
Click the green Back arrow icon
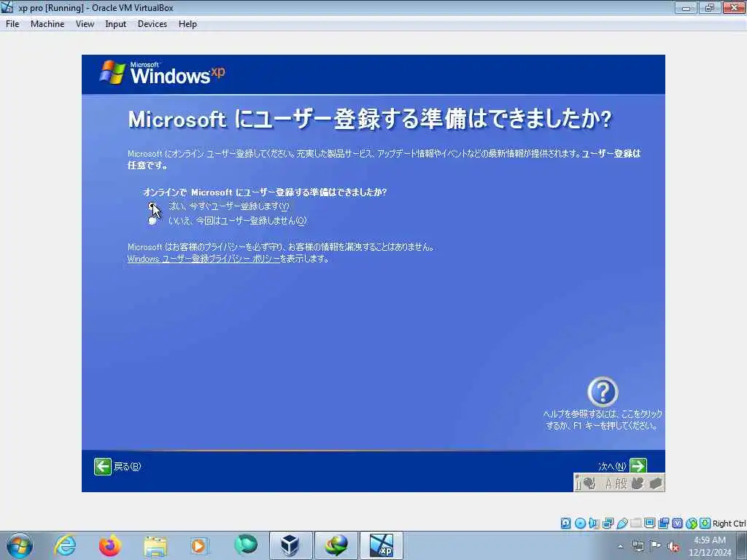pos(102,467)
